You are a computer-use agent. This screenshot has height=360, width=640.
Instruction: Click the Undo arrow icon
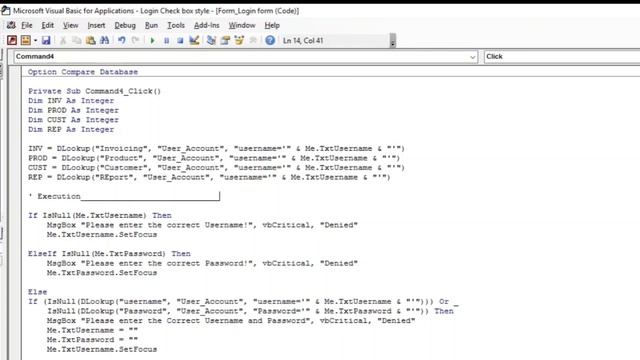(x=122, y=40)
